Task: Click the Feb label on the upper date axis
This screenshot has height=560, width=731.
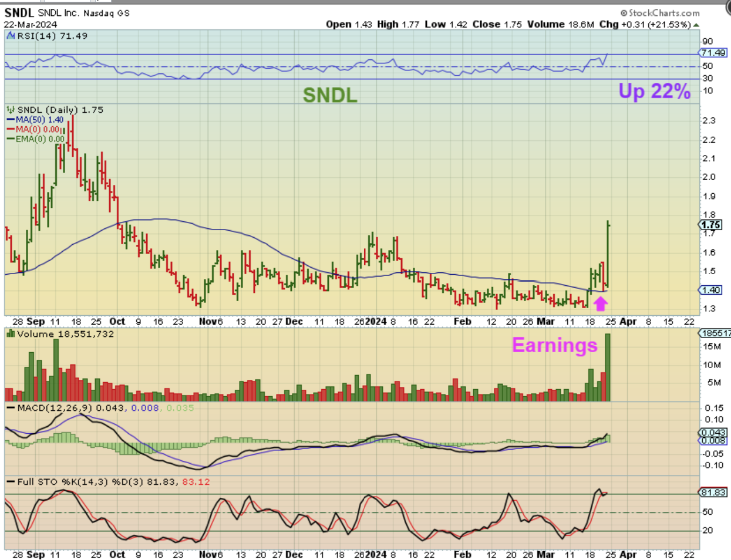Action: pyautogui.click(x=463, y=322)
